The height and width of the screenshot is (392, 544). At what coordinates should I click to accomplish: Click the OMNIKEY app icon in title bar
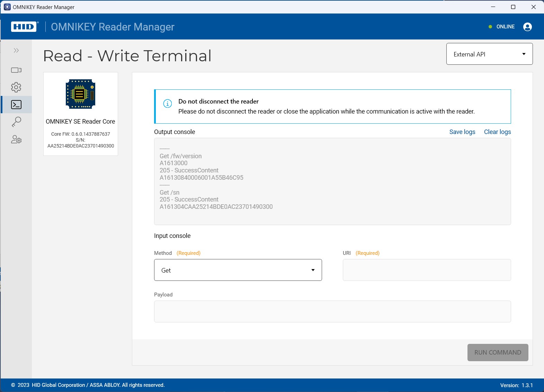pos(7,7)
